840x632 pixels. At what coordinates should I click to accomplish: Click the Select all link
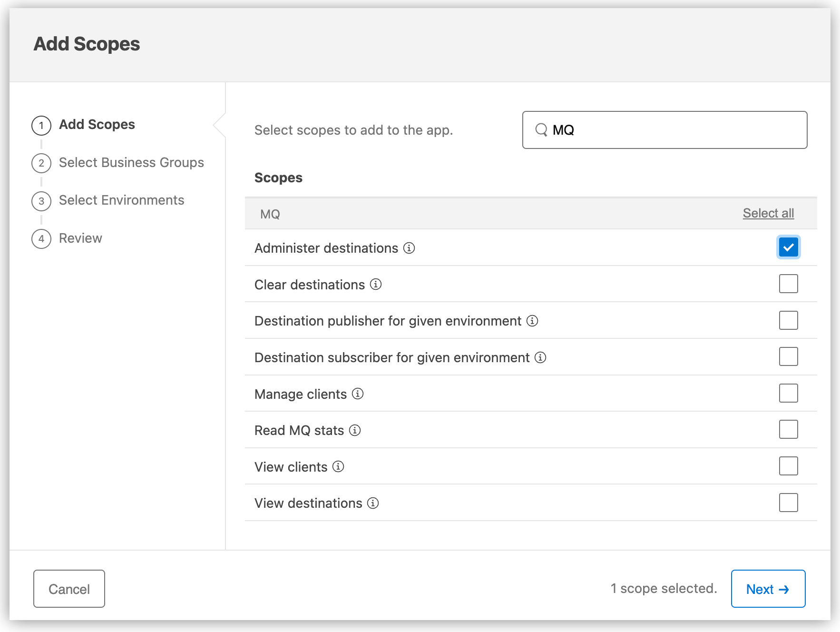click(768, 213)
